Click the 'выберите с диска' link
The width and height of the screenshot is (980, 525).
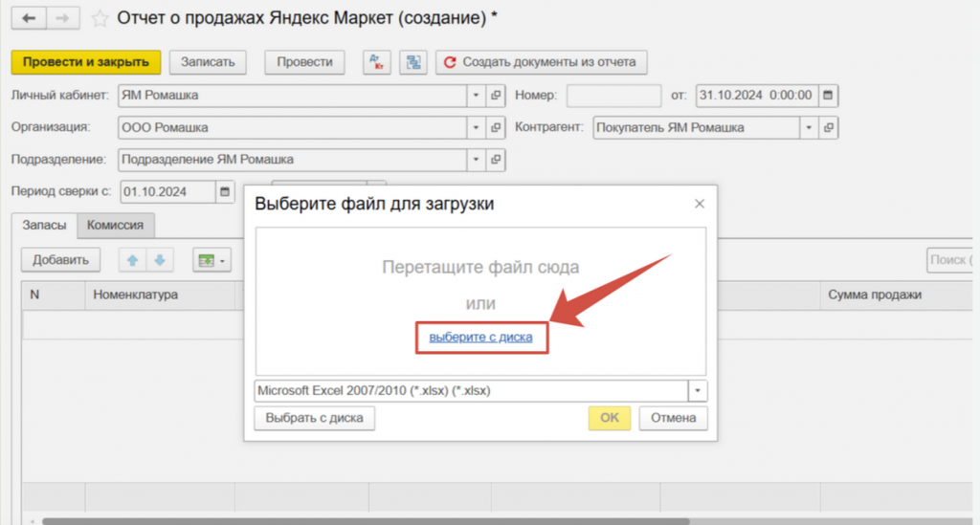point(480,338)
